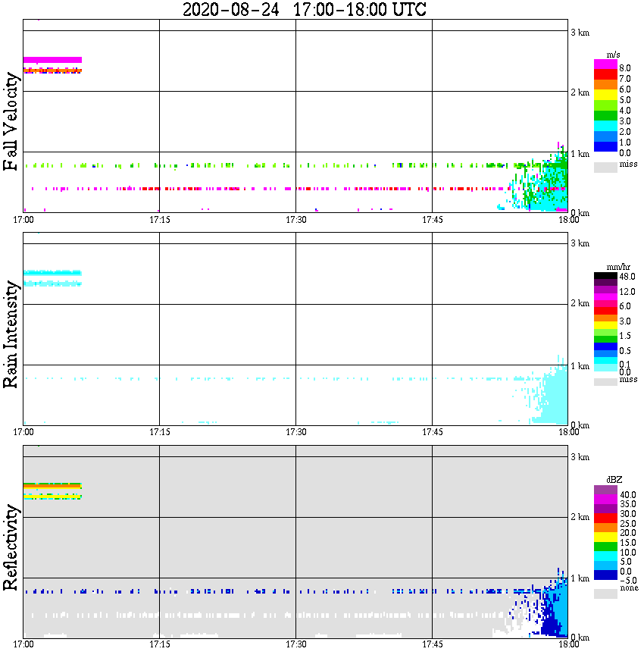This screenshot has width=644, height=658.
Task: Click the gray miss swatch in Rain Intensity legend
Action: [x=605, y=382]
